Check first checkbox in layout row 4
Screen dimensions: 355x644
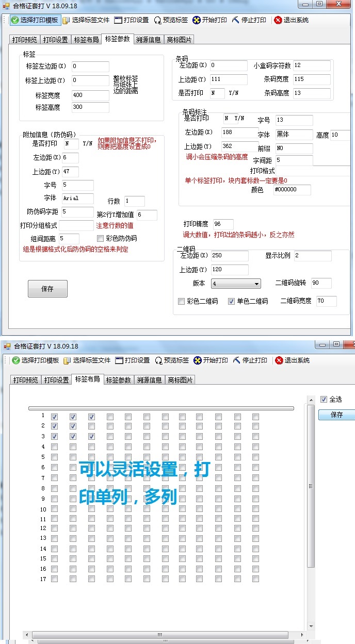55,447
